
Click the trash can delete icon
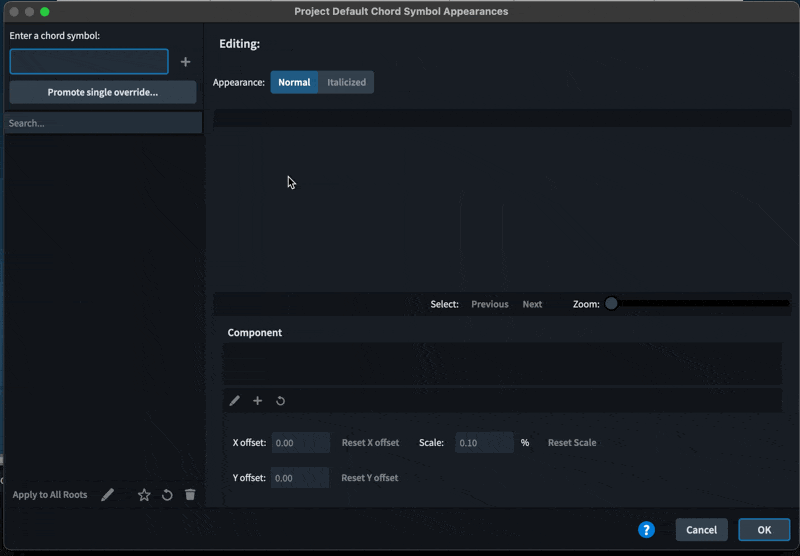pos(190,495)
